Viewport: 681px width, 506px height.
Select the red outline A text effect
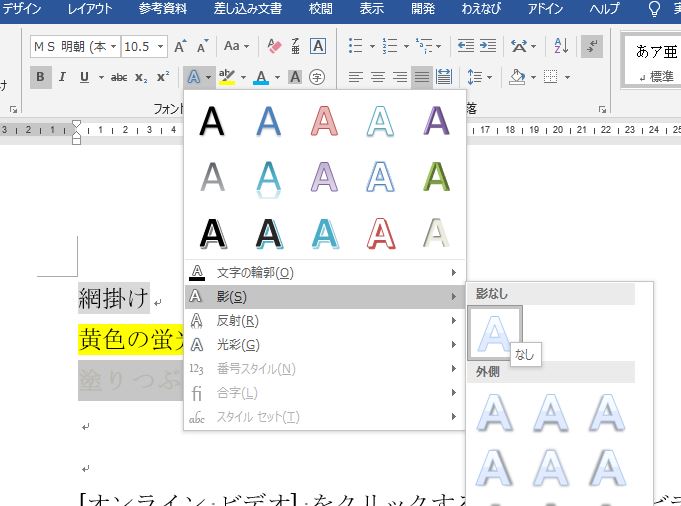[381, 234]
